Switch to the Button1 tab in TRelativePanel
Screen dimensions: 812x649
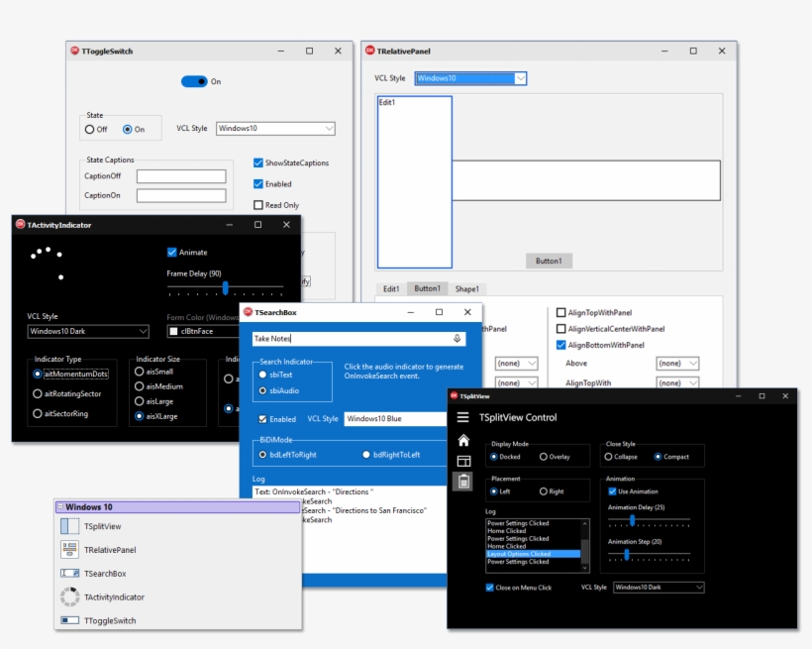tap(428, 287)
